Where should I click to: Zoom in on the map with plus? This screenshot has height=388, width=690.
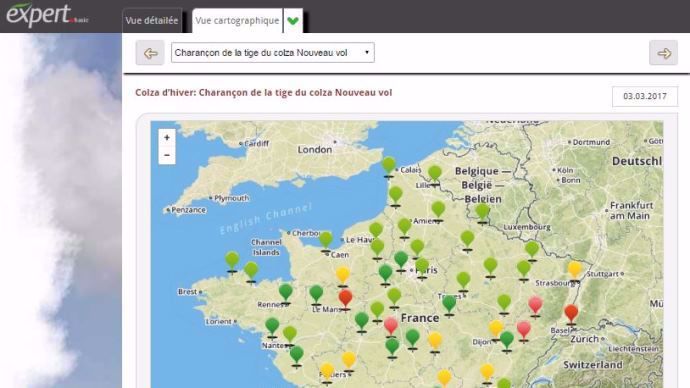[167, 138]
